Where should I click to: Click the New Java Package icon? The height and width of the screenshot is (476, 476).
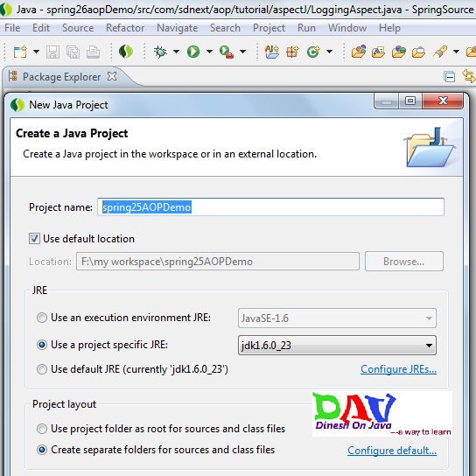292,52
